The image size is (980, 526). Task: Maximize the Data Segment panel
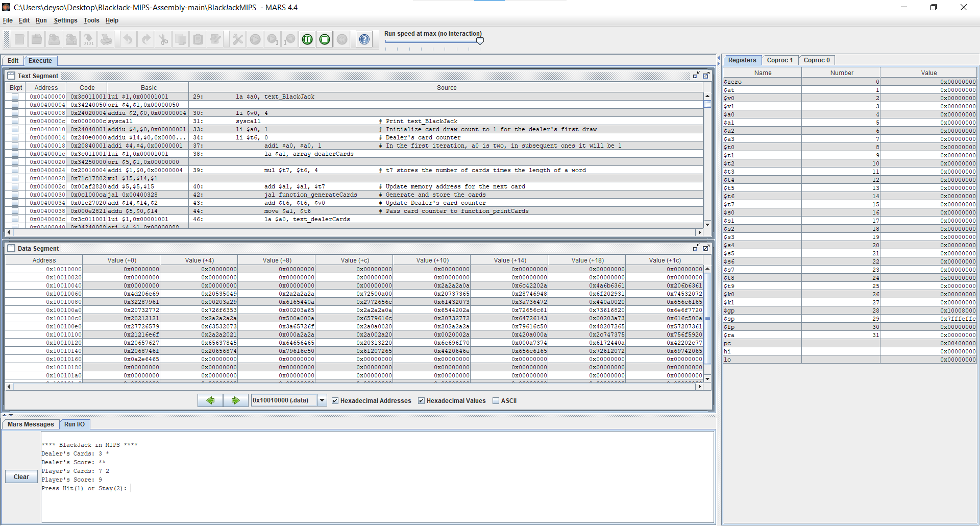click(706, 248)
